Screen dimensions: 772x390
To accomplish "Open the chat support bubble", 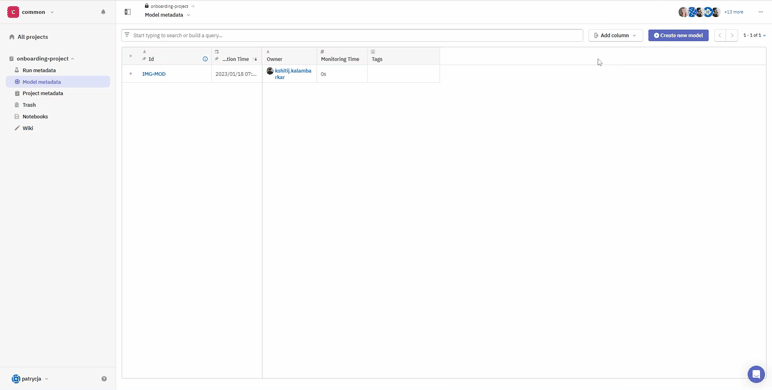I will pos(756,374).
